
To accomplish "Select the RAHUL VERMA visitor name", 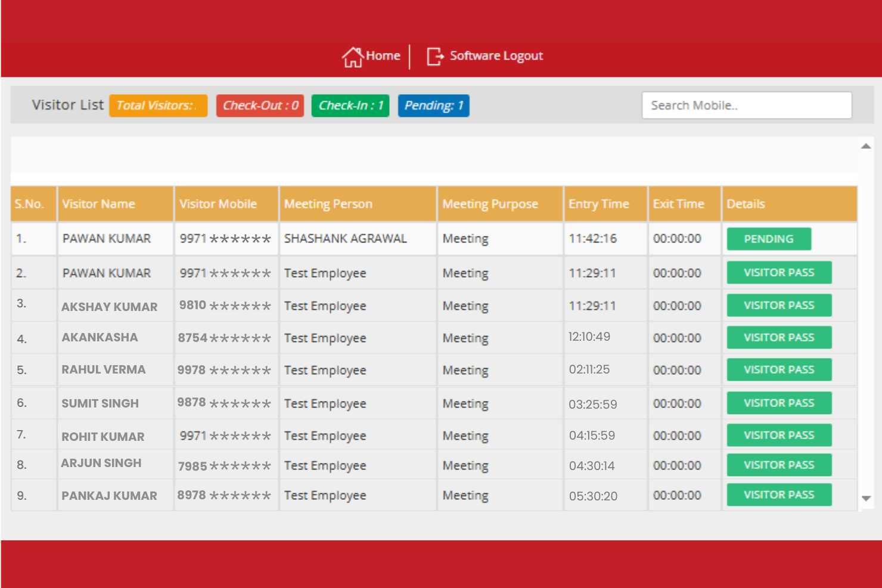I will point(104,369).
